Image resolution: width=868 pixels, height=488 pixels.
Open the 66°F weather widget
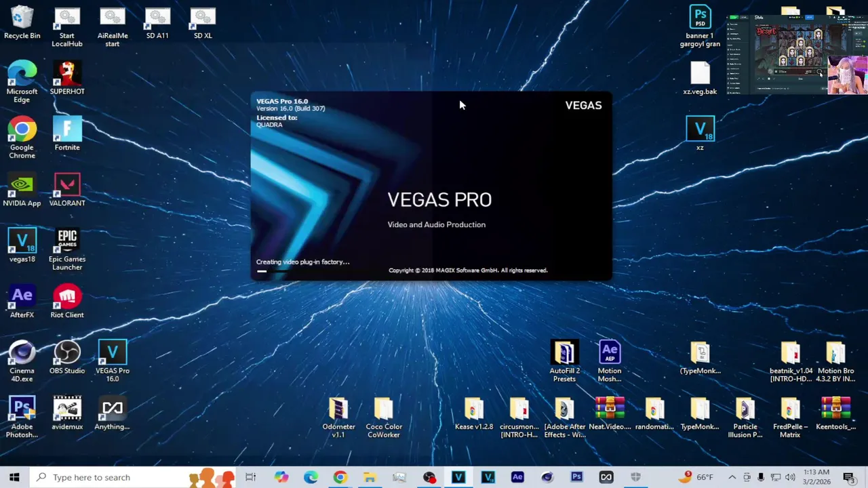(697, 477)
